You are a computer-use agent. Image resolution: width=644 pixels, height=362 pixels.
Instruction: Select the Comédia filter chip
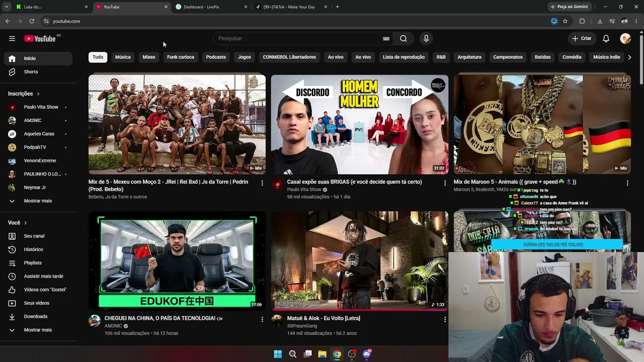pyautogui.click(x=572, y=57)
